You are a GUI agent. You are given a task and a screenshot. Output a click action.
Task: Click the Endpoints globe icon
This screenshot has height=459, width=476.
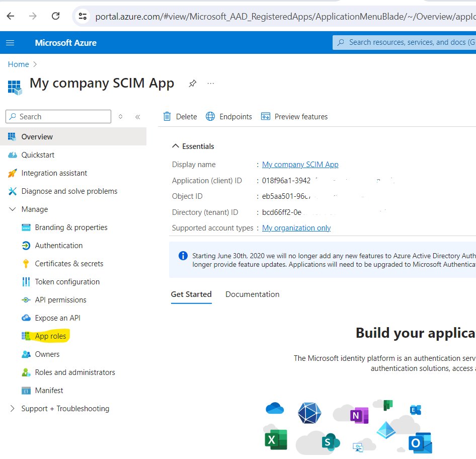(210, 117)
